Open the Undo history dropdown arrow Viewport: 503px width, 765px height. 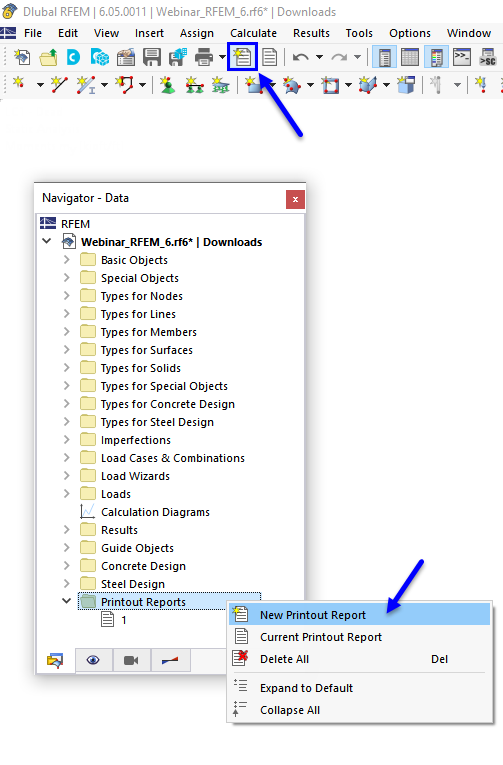[319, 57]
